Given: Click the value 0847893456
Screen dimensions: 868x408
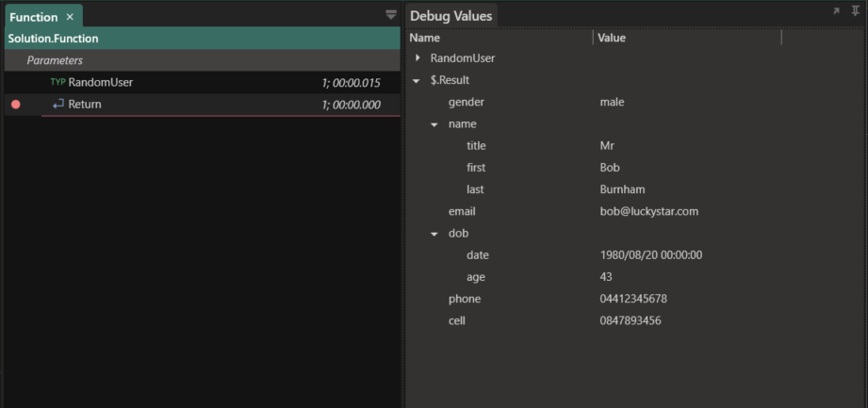Looking at the screenshot, I should pyautogui.click(x=630, y=320).
